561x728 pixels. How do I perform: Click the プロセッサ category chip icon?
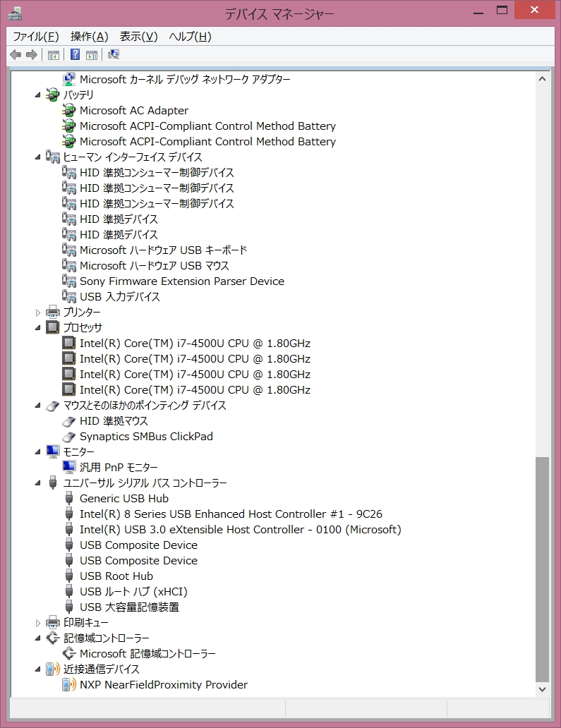pos(53,327)
